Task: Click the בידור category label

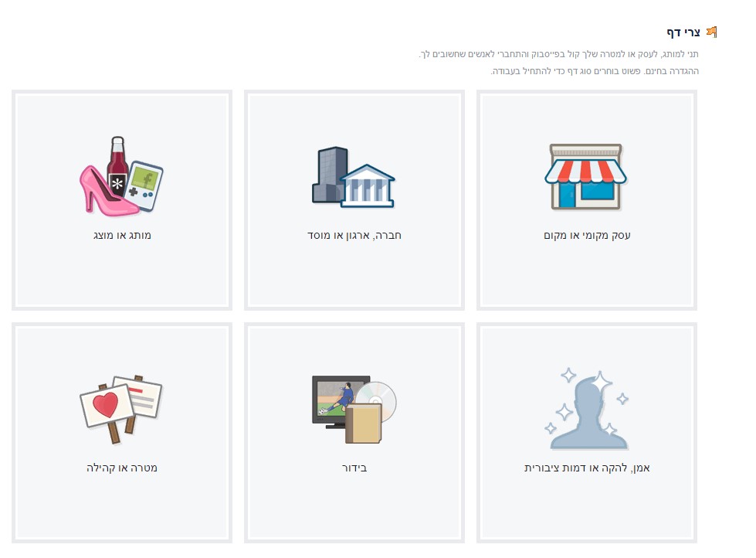Action: click(x=354, y=468)
